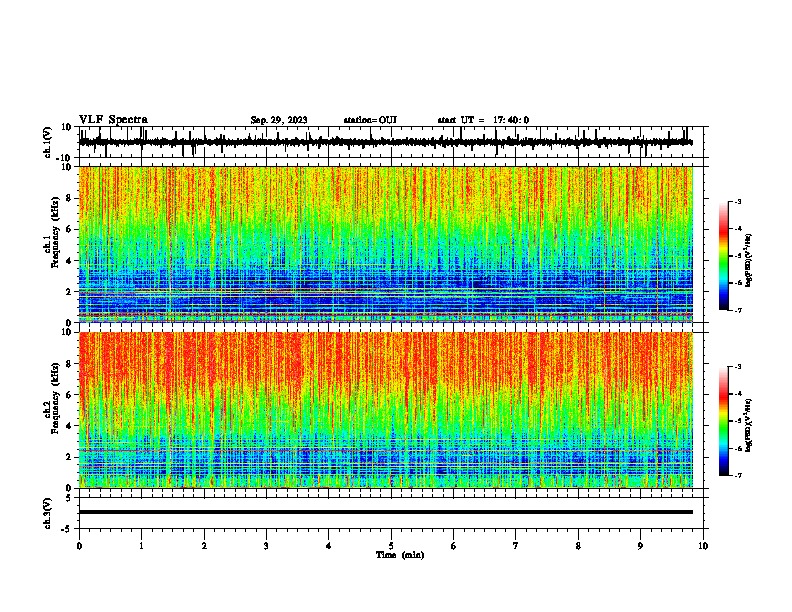Click the "start UT = 17:40:0" text
This screenshot has width=792, height=612.
coord(483,120)
